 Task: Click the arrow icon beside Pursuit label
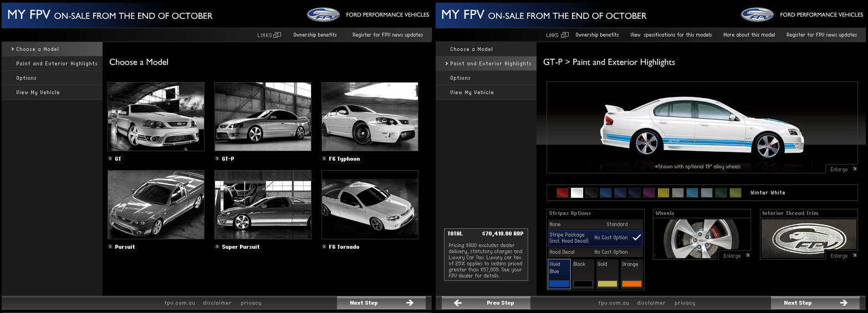pos(111,247)
